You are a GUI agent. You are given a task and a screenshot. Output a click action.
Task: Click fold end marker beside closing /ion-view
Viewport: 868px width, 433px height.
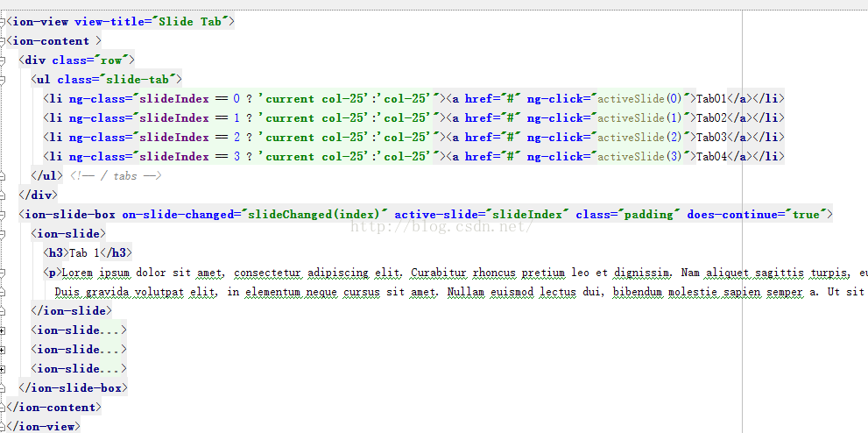(3, 426)
